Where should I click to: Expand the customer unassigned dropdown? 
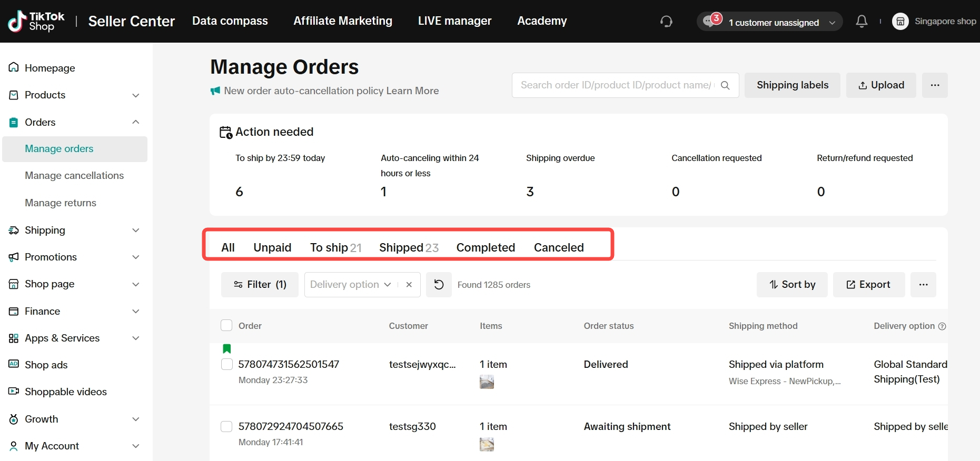tap(832, 23)
